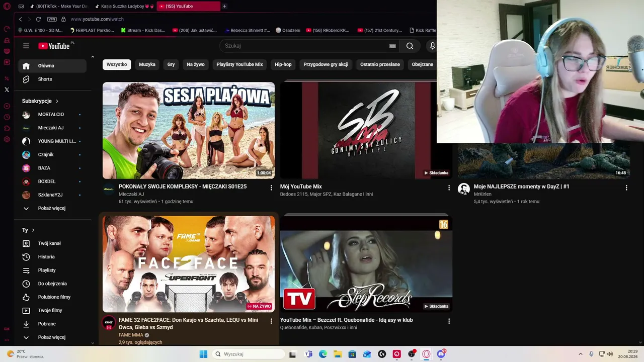Viewport: 644px width, 362px height.
Task: Open the new tab plus button
Action: click(x=224, y=6)
